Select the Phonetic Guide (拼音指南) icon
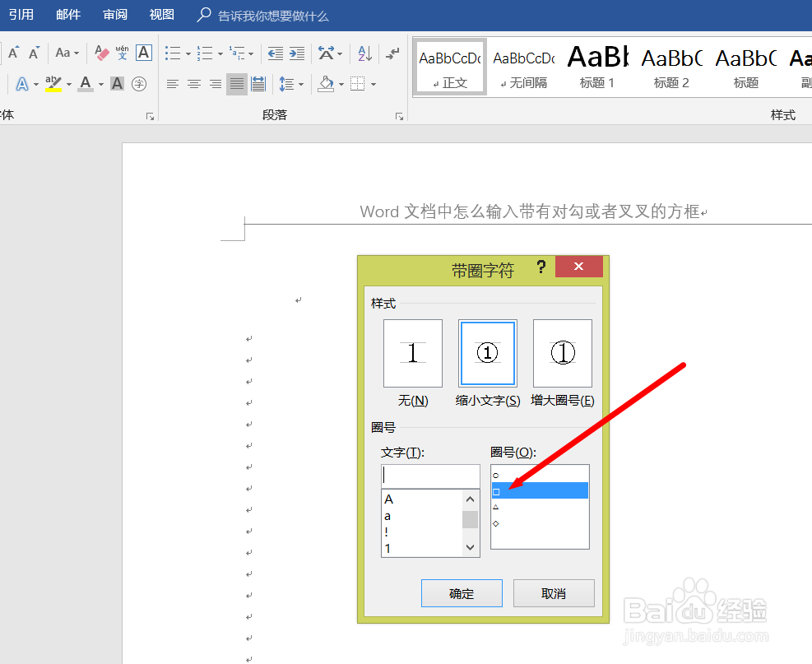 click(121, 52)
